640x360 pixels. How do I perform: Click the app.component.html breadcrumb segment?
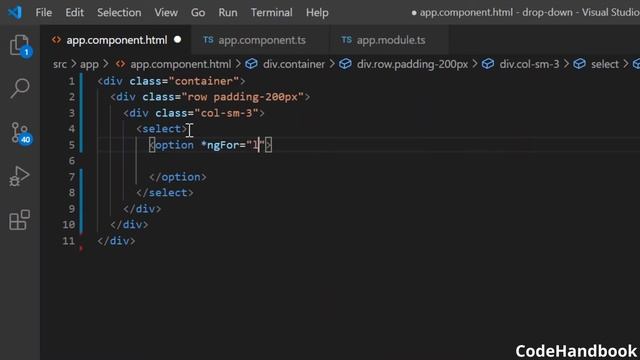pyautogui.click(x=180, y=64)
